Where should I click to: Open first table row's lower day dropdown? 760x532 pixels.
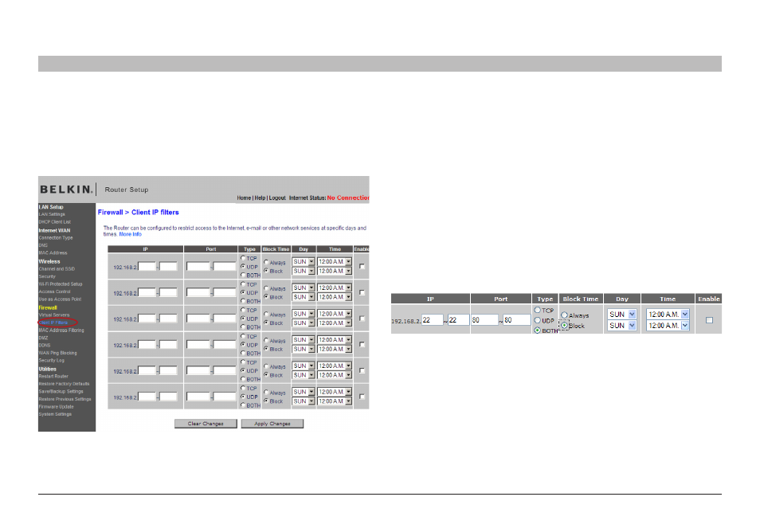point(304,272)
